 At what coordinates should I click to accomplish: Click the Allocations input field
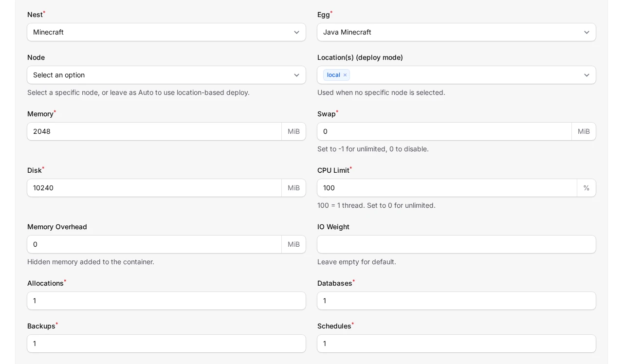[166, 301]
